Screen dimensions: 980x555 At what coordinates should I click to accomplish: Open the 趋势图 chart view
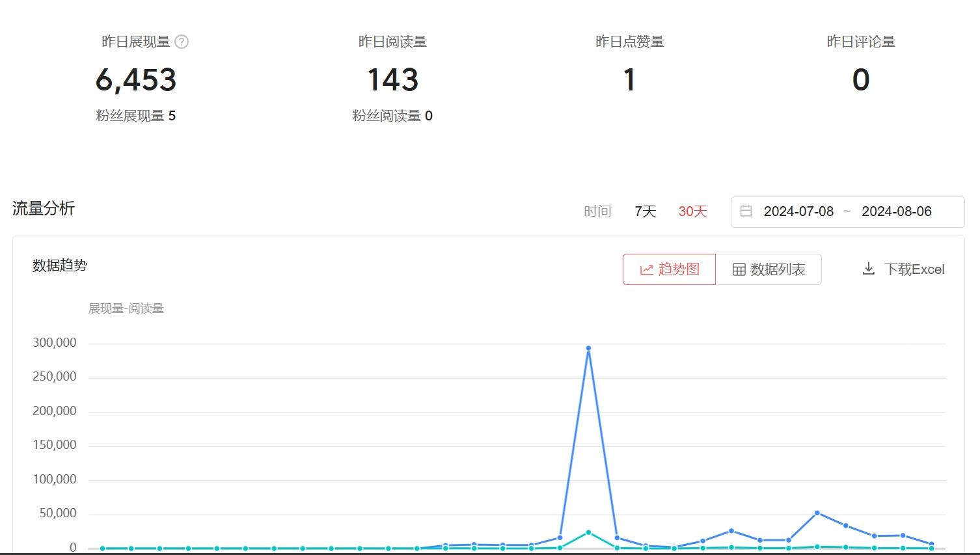tap(669, 269)
